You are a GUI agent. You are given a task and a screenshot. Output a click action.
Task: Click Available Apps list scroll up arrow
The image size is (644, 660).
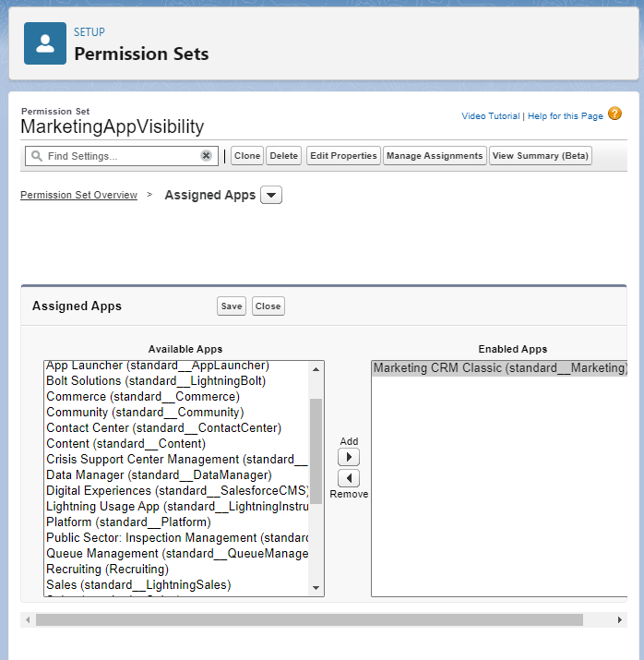316,369
